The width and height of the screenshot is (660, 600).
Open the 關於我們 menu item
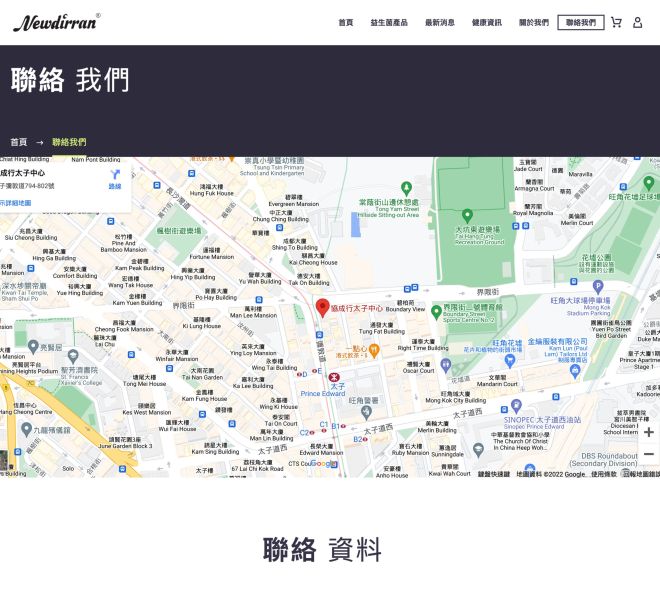tap(534, 22)
